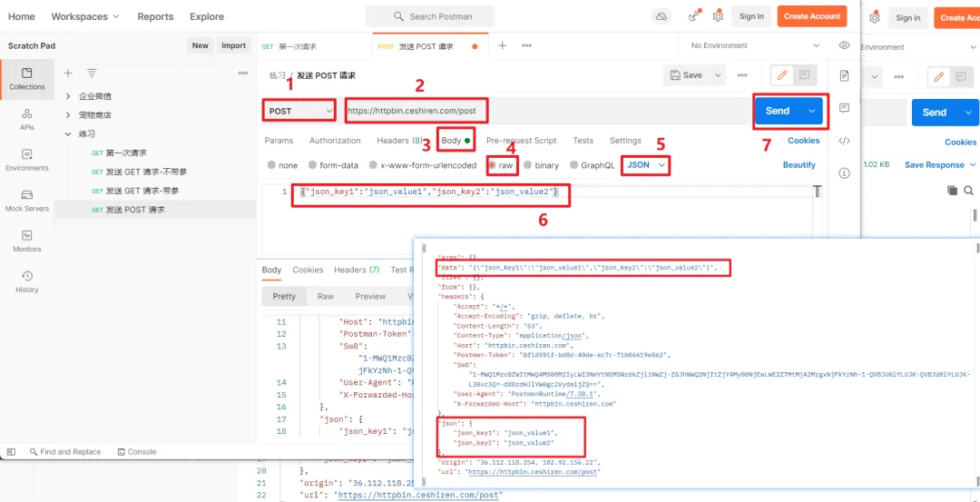Open the JSON body format dropdown
This screenshot has width=980, height=502.
point(646,165)
